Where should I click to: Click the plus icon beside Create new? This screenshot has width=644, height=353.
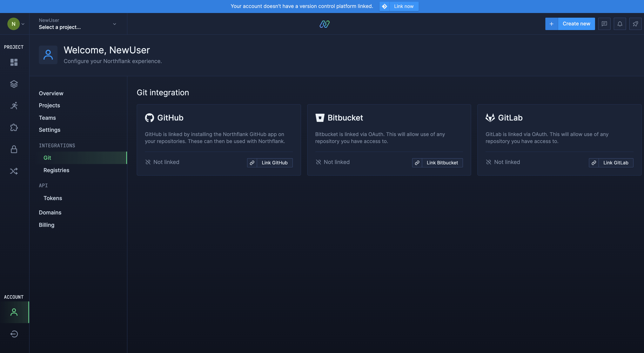tap(552, 24)
